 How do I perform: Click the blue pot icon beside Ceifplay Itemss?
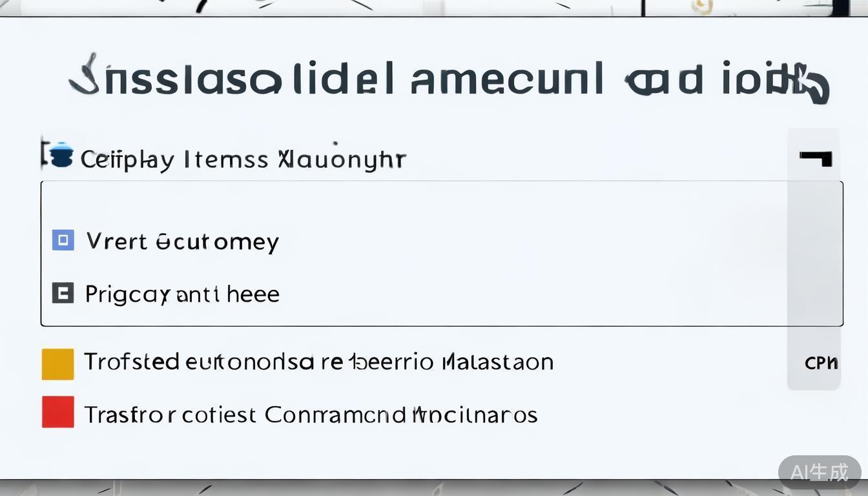61,156
